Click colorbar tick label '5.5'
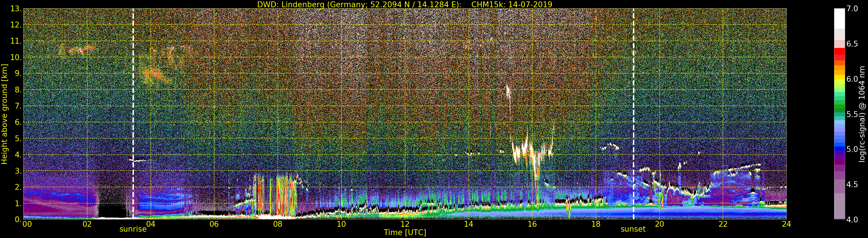The image size is (868, 238). point(852,114)
